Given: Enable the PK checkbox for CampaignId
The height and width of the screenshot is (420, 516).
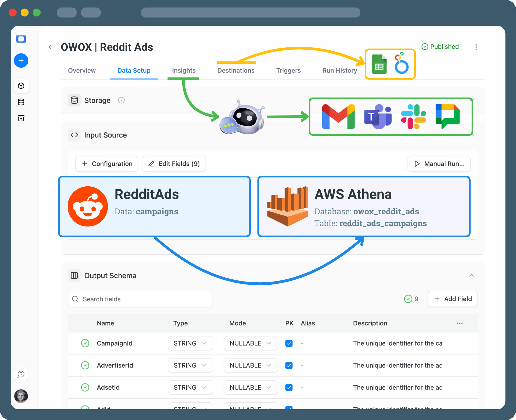Looking at the screenshot, I should [289, 343].
